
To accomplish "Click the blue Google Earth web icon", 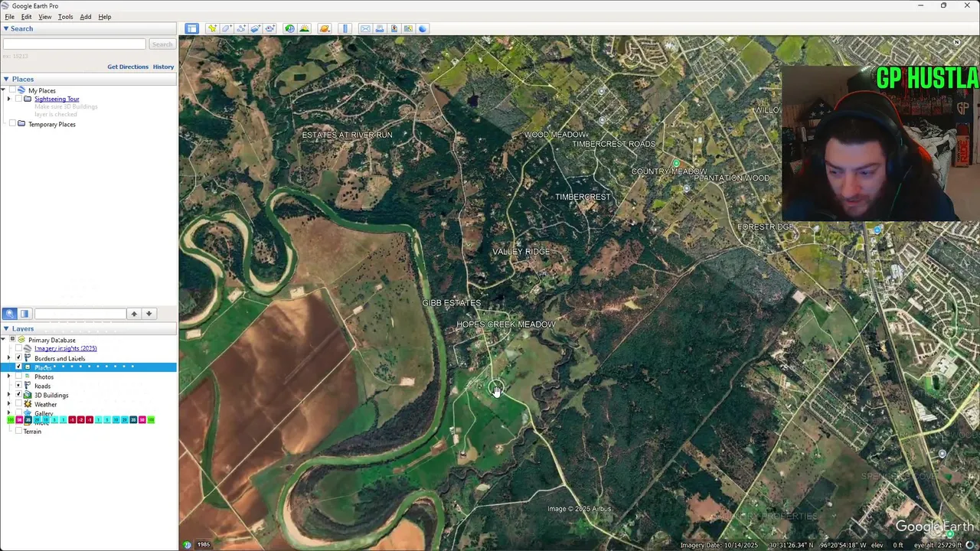I will (x=423, y=28).
